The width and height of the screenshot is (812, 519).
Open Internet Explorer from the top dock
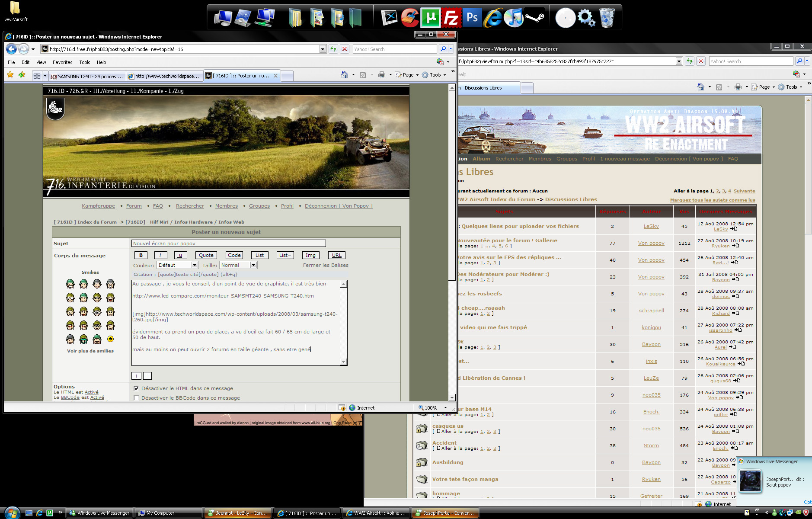tap(493, 18)
